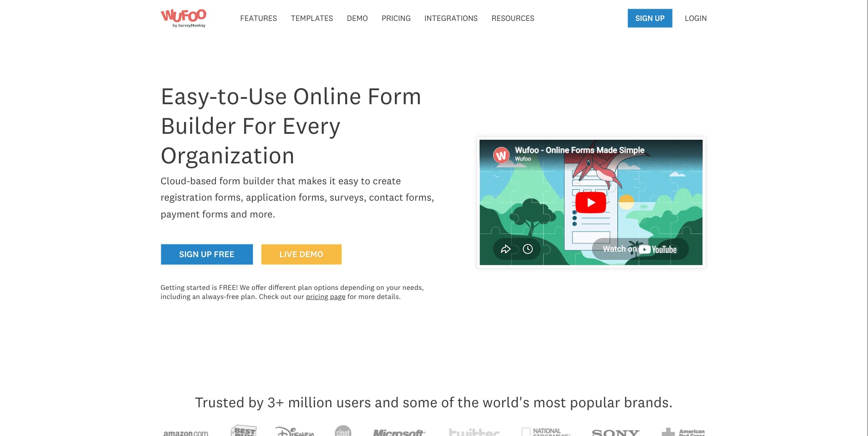Viewport: 868px width, 436px height.
Task: Click the Best Buy brand logo
Action: pos(244,431)
